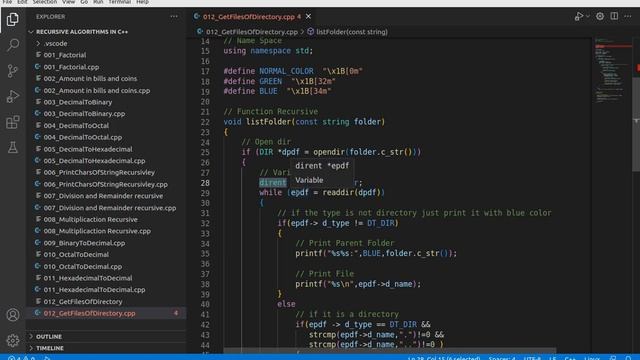Click function name listFolder on line 22
This screenshot has width=640, height=360.
coord(269,122)
